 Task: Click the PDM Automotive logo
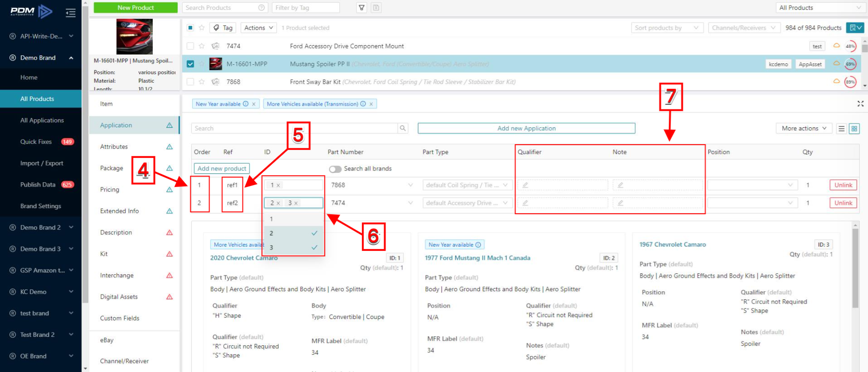point(31,11)
